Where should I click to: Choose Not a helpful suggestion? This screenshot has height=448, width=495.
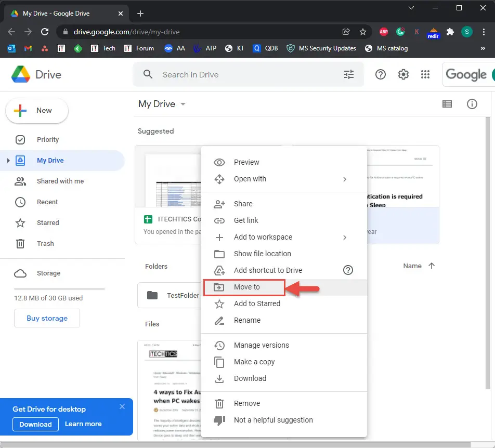(x=284, y=420)
